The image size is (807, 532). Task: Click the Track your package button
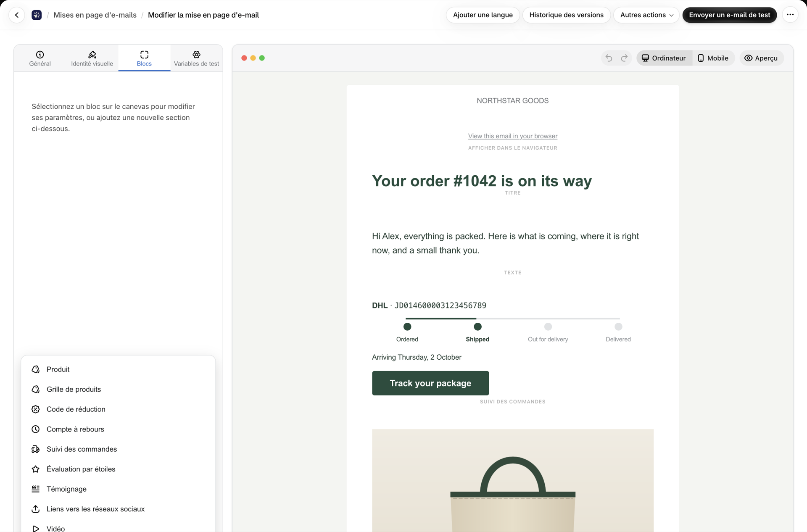[x=430, y=383]
